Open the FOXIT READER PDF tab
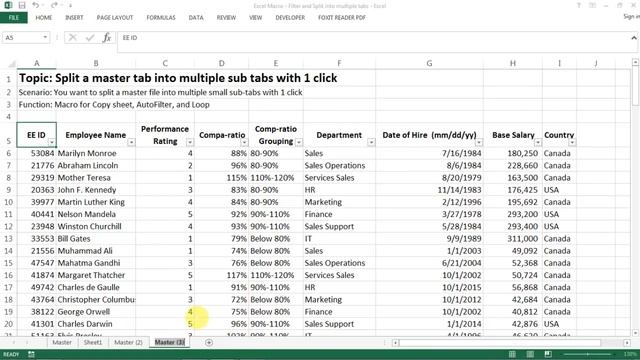The width and height of the screenshot is (640, 360). click(x=342, y=18)
